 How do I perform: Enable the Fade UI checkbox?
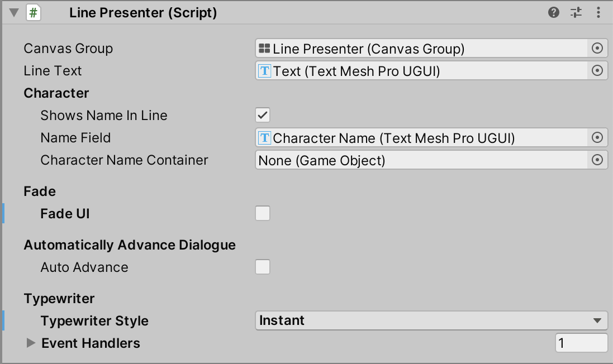point(263,213)
